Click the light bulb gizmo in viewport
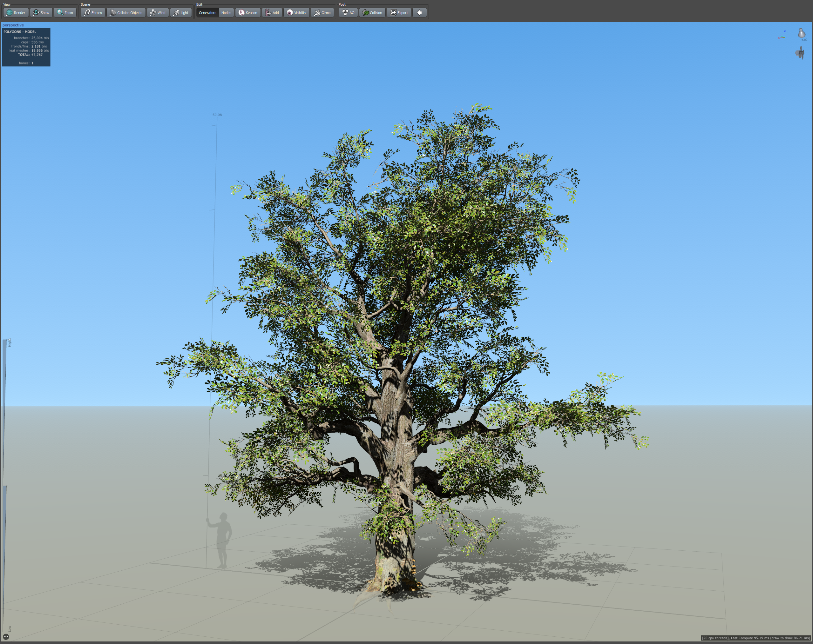The height and width of the screenshot is (644, 813). coord(801,33)
